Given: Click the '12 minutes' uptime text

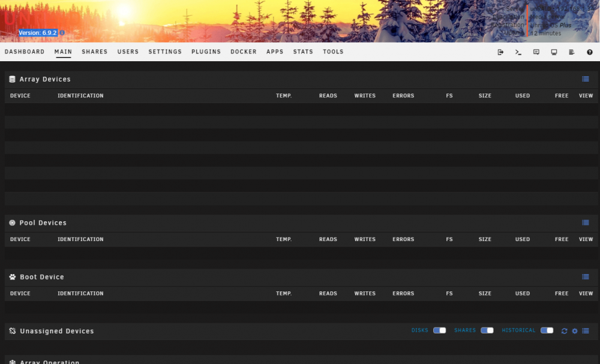Looking at the screenshot, I should point(545,33).
